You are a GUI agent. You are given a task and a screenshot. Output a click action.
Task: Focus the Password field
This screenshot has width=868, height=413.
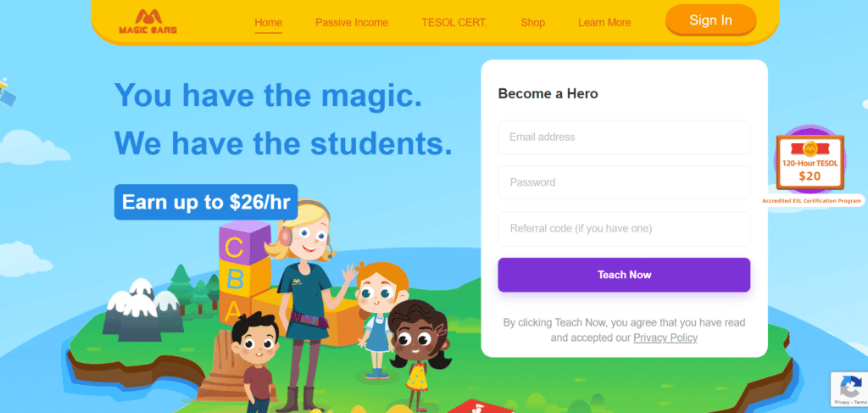624,182
